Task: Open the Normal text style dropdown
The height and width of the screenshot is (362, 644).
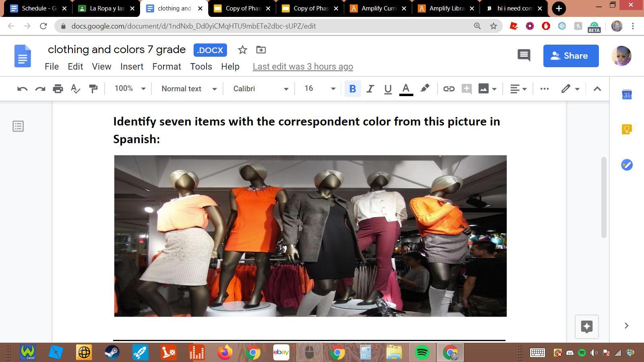Action: 189,89
